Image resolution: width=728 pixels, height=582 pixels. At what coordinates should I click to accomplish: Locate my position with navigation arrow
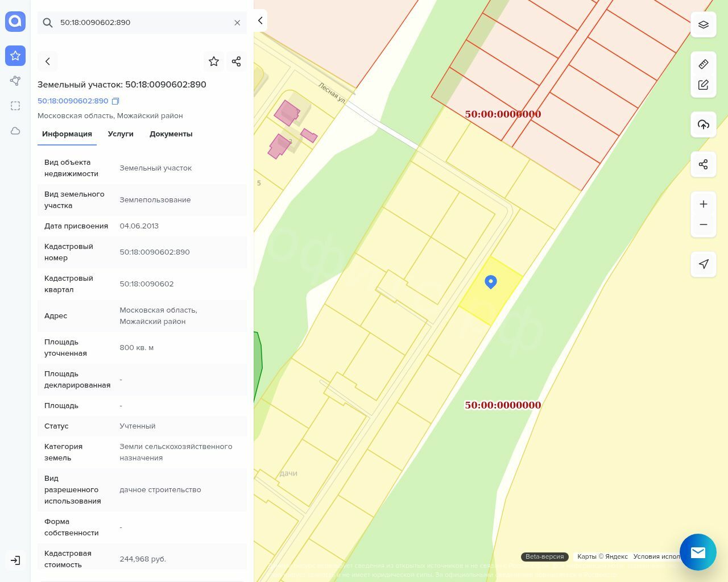click(x=703, y=264)
